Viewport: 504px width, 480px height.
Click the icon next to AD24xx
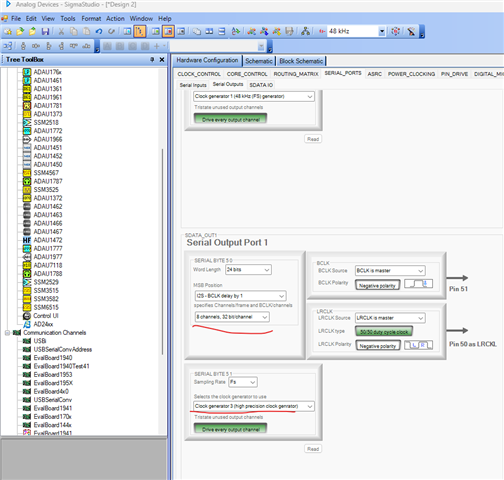pos(27,324)
